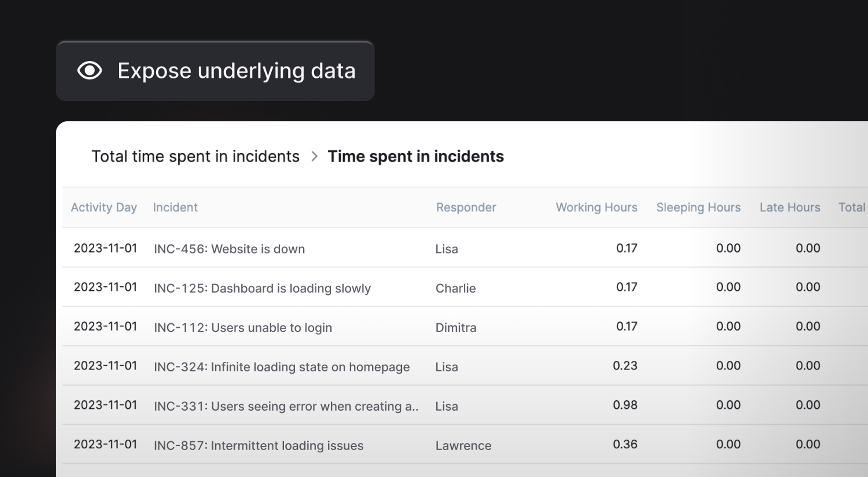Click responder Lawrence in the table

click(463, 446)
